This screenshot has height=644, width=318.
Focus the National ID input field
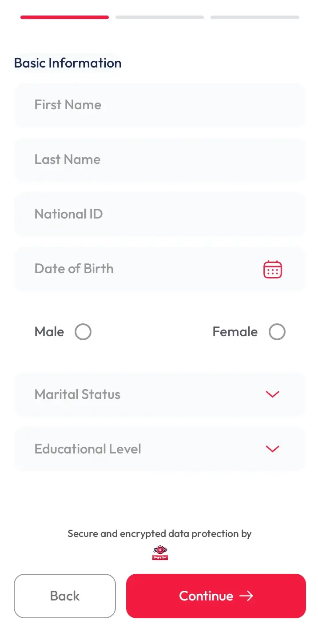(159, 214)
